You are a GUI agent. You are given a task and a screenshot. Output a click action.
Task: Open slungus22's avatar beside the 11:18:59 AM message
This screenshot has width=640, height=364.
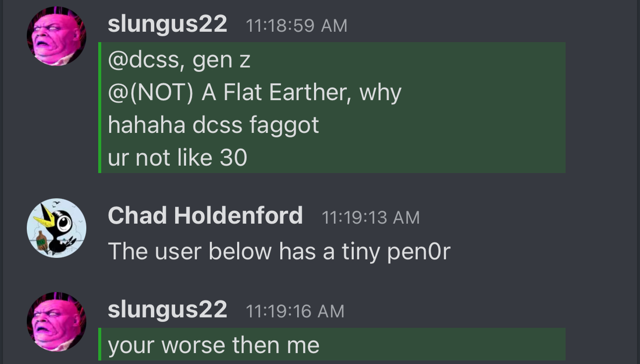pyautogui.click(x=56, y=36)
